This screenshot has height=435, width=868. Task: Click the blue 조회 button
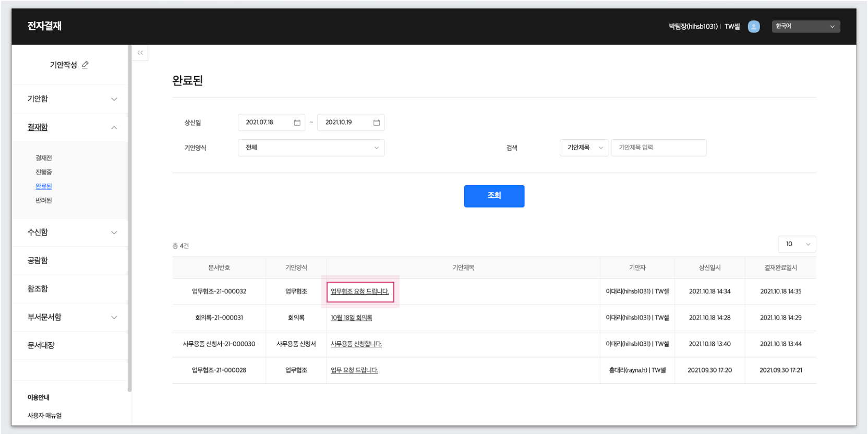pyautogui.click(x=494, y=196)
